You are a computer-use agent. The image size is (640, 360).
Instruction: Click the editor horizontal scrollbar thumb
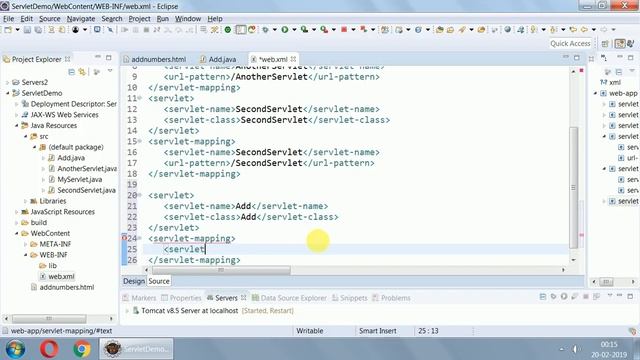click(x=221, y=270)
